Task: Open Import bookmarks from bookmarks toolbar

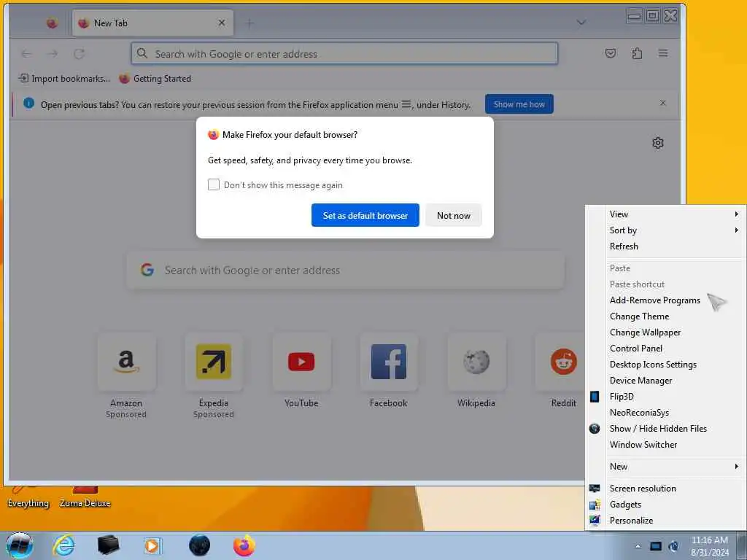Action: click(64, 79)
